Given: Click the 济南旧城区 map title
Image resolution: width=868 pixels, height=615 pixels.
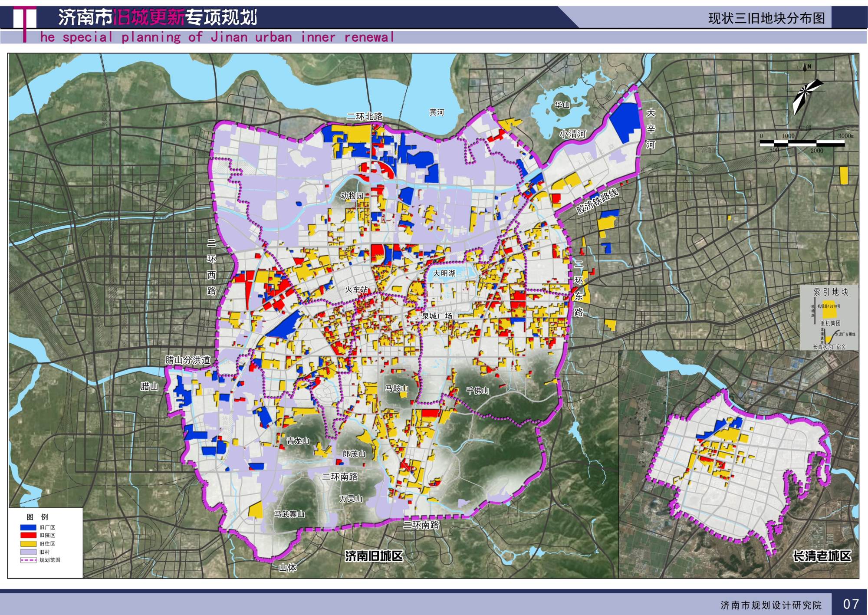Looking at the screenshot, I should (x=374, y=556).
